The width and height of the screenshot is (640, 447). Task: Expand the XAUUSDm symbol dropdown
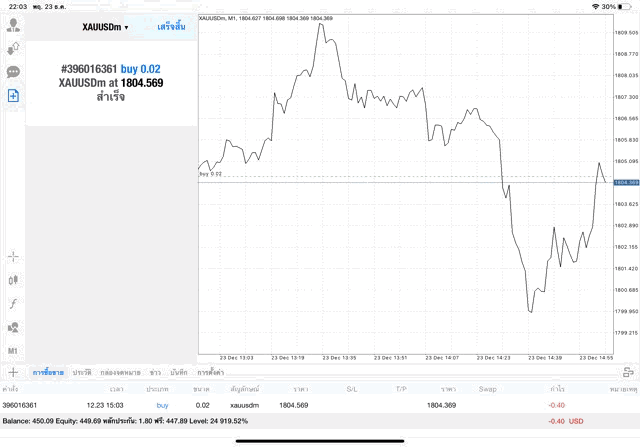click(105, 27)
